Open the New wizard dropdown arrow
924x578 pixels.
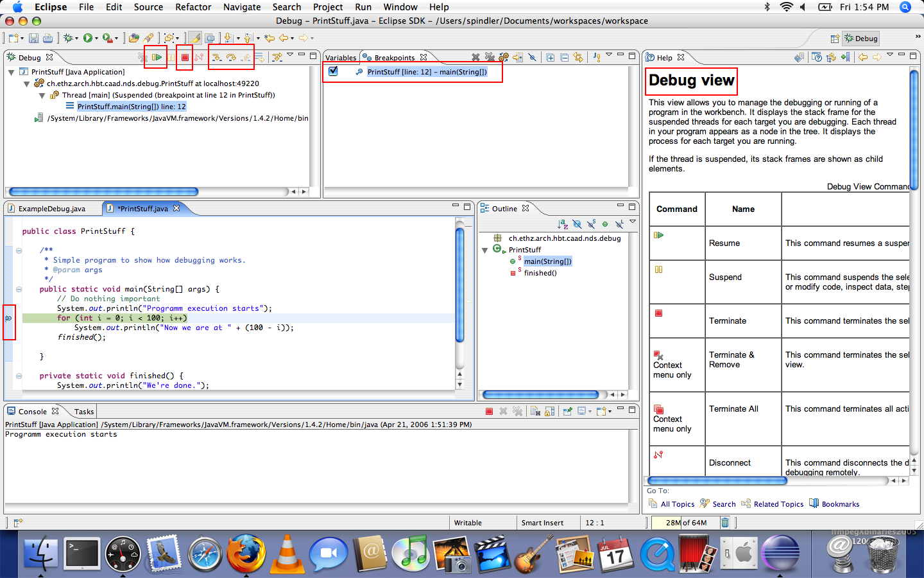22,39
